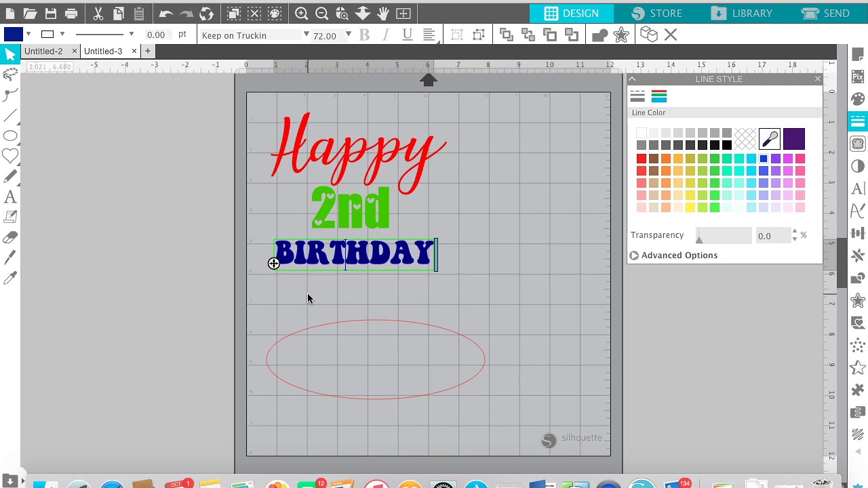Open the Fill Color palette panel icon
The height and width of the screenshot is (488, 868).
(x=858, y=99)
